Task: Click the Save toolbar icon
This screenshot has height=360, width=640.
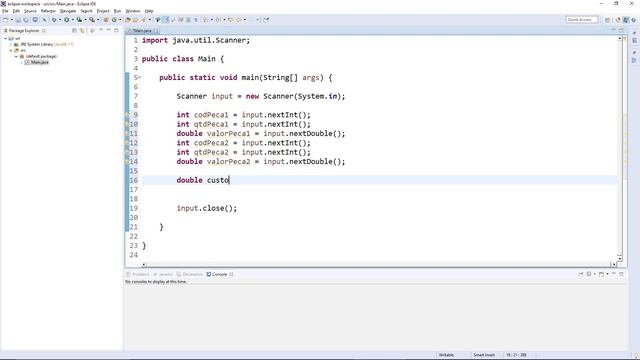Action: coord(18,20)
